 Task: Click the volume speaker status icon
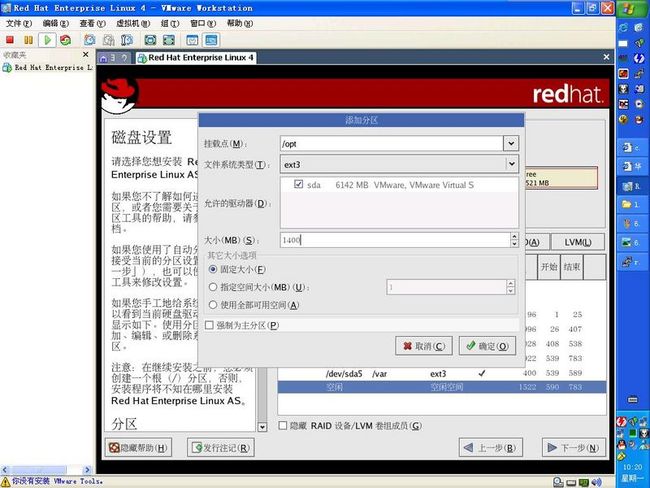[x=597, y=482]
